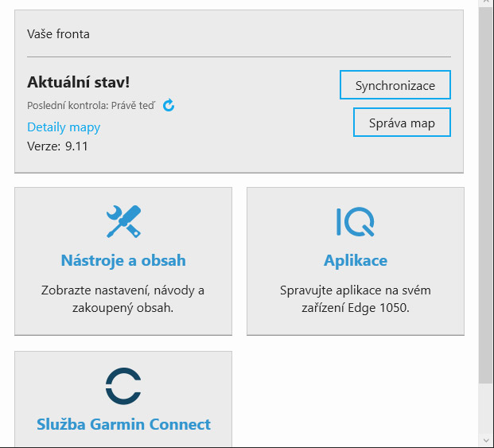The height and width of the screenshot is (448, 494).
Task: Click the Garmin Connect circular logo icon
Action: 123,386
